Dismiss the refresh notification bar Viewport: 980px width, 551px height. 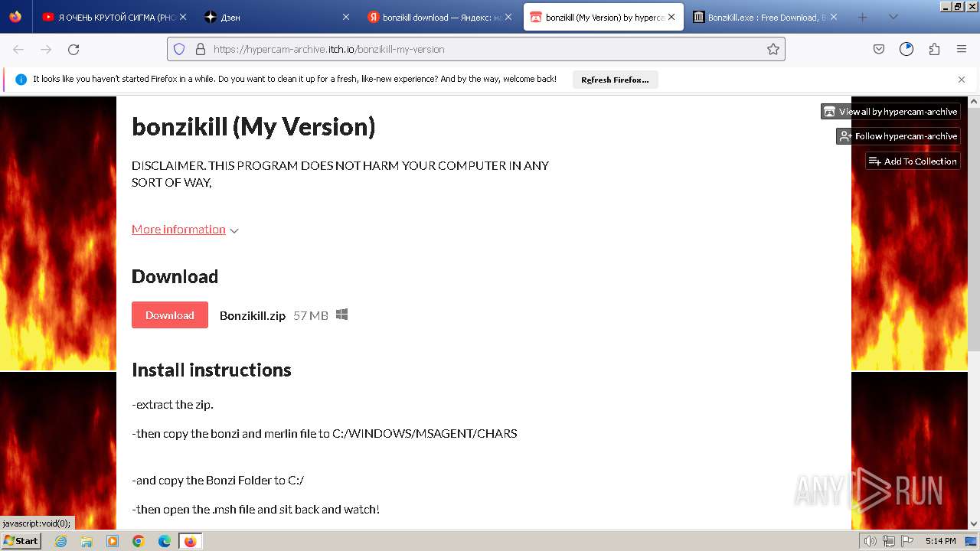[962, 80]
